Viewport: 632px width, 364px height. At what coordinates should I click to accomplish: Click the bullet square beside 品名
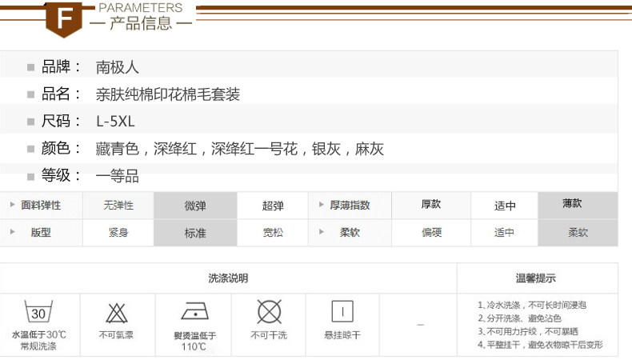point(30,94)
